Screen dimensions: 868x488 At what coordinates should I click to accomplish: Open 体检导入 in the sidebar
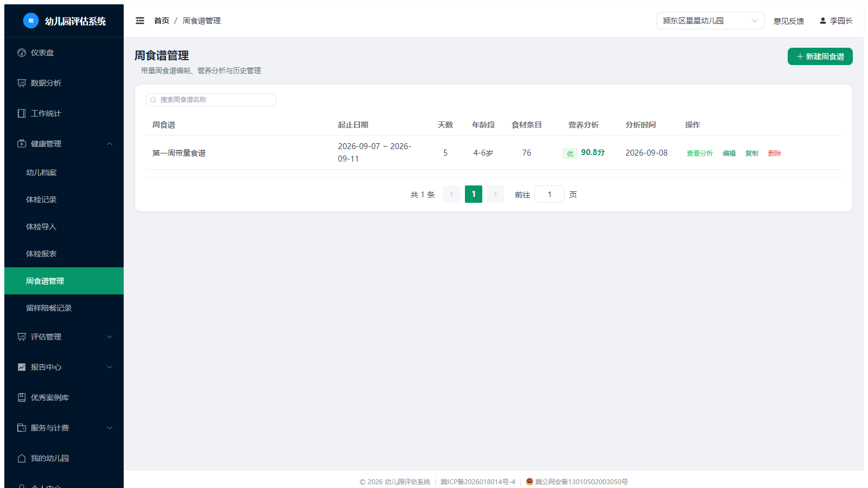click(64, 227)
